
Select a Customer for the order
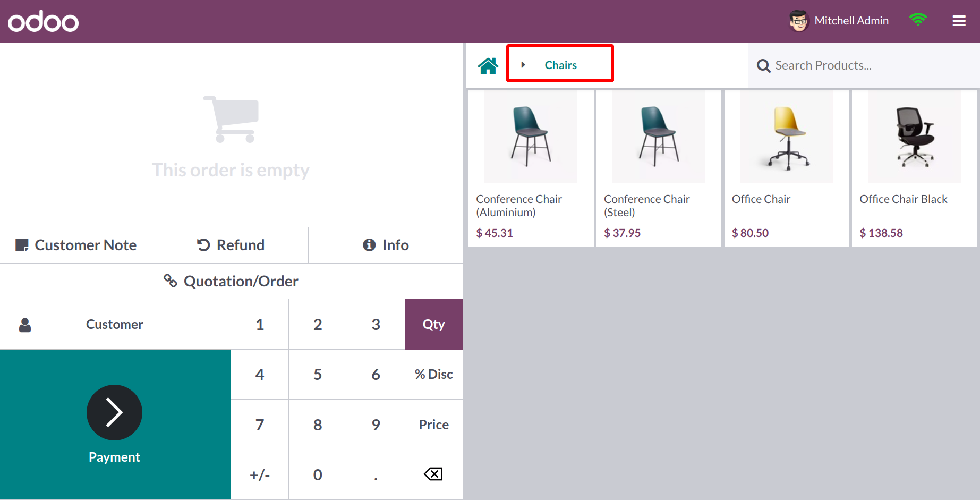tap(115, 324)
